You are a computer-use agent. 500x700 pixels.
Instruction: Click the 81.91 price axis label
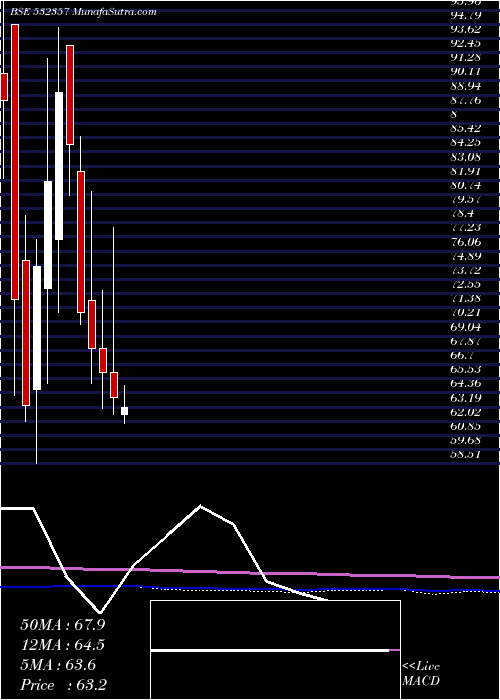pos(465,171)
